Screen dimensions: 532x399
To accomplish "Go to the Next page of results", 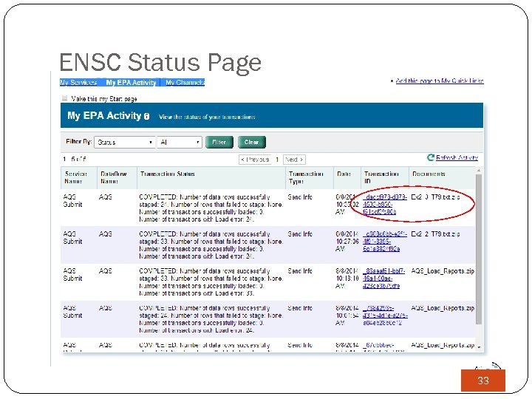I will (x=294, y=160).
